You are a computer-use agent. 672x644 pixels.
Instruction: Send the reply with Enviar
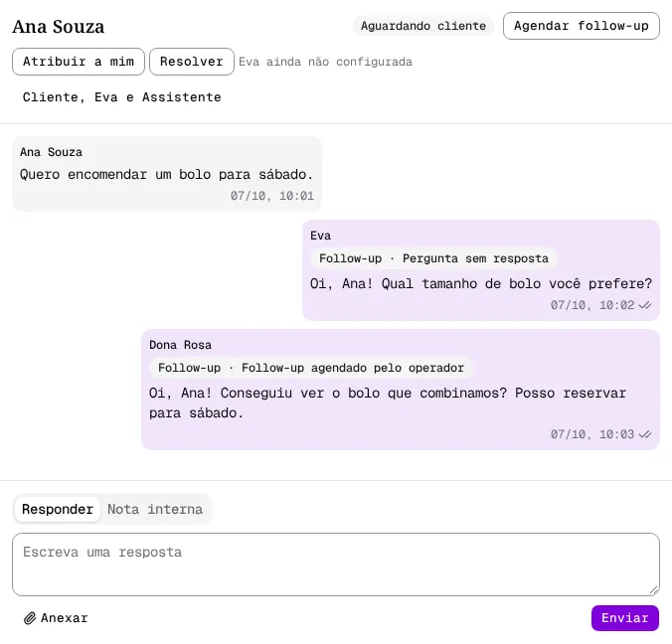[x=625, y=618]
